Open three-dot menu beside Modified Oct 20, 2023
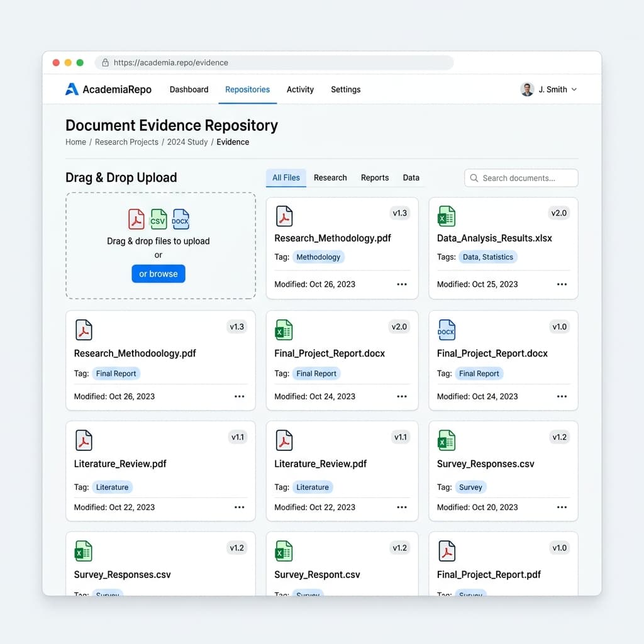Image resolution: width=644 pixels, height=644 pixels. click(x=562, y=508)
